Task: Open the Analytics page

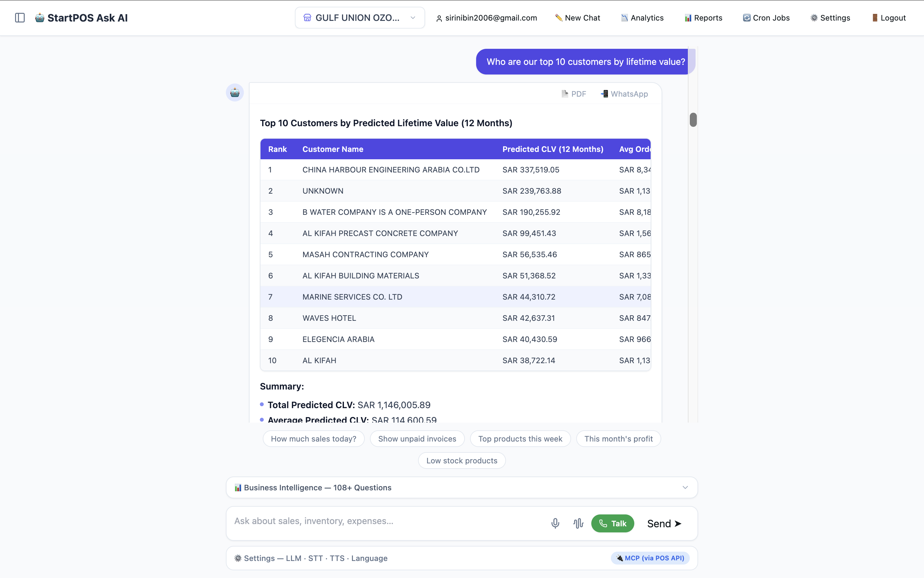Action: pos(642,18)
